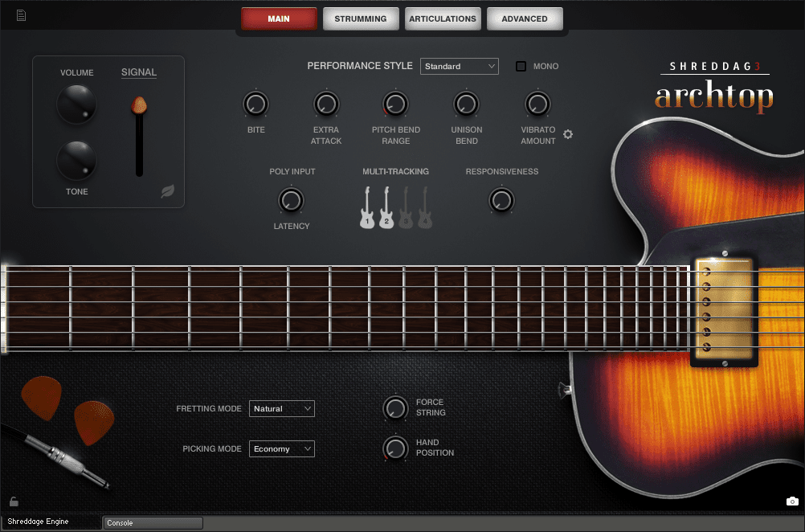Enable multi-tracking guitar 3 icon

[x=406, y=208]
